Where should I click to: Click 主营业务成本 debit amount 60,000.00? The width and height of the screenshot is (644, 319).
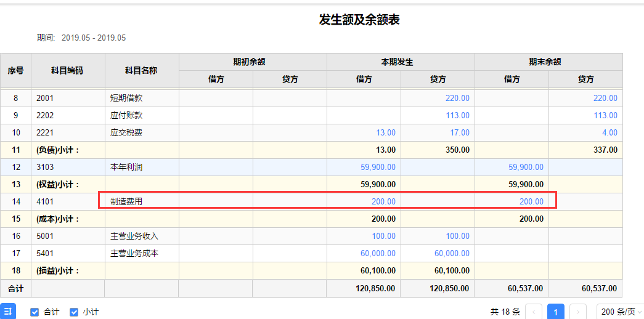tap(378, 253)
